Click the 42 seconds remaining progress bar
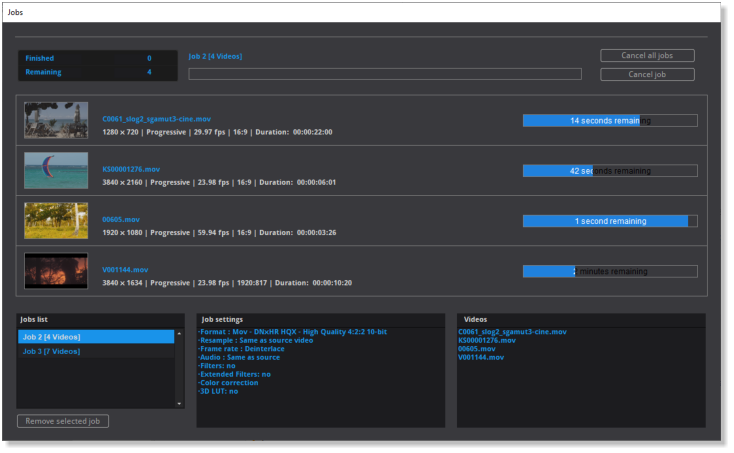This screenshot has height=453, width=734. point(610,171)
